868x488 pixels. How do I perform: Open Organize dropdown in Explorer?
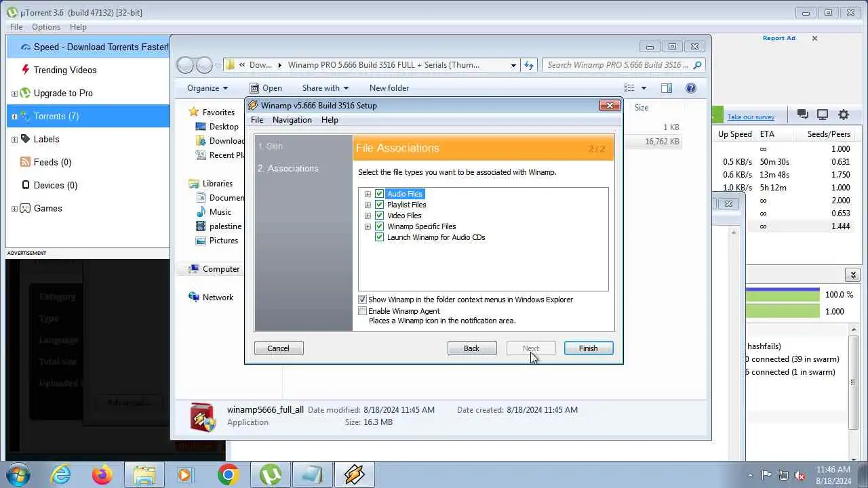click(x=208, y=88)
